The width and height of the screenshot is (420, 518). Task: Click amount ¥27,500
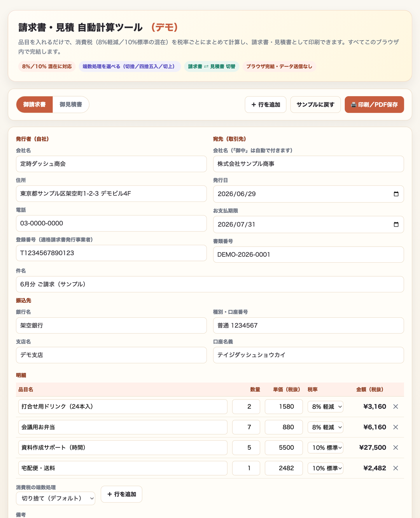point(373,447)
